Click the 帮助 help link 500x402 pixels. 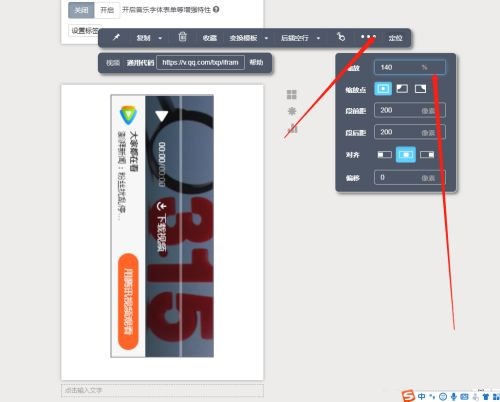click(x=256, y=62)
